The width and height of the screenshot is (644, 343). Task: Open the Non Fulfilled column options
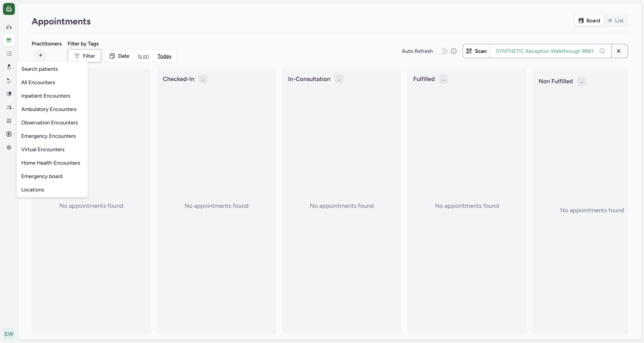[582, 81]
